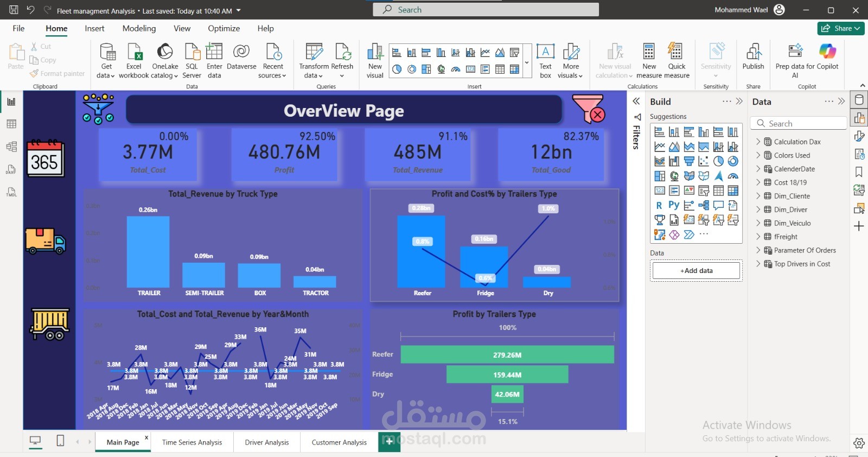Open the selection pane icon on right rail

click(859, 208)
